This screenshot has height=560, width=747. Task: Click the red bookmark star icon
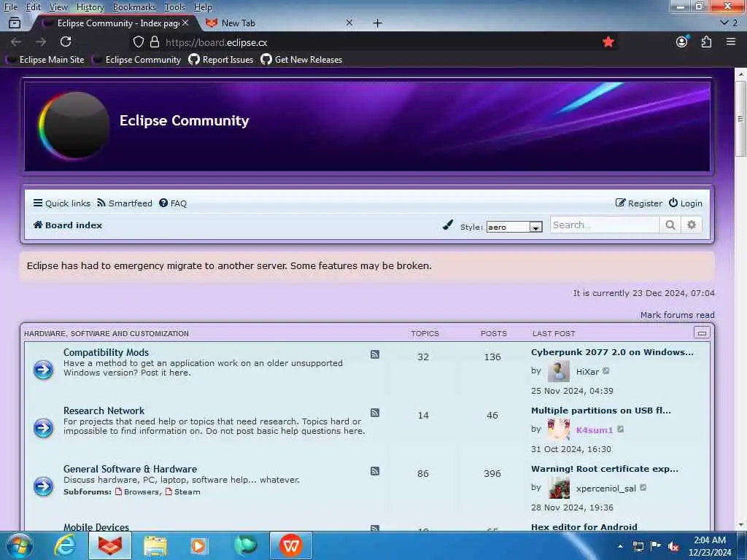608,42
